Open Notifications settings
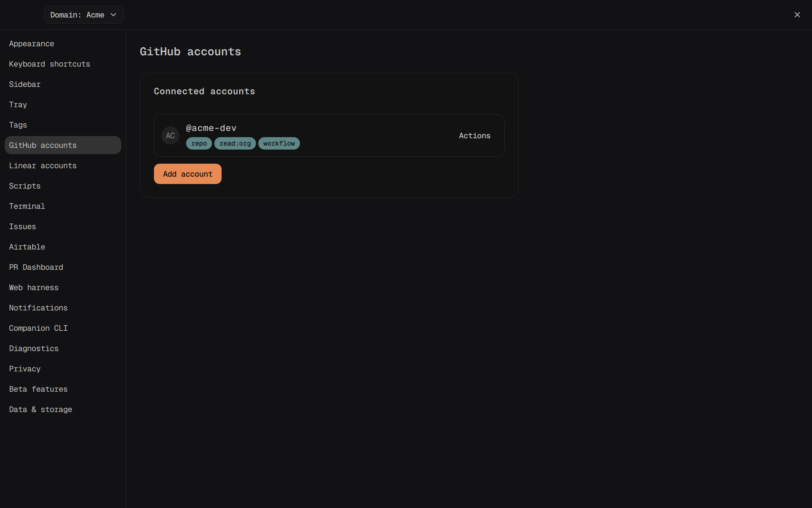Image resolution: width=812 pixels, height=508 pixels. [x=63, y=308]
